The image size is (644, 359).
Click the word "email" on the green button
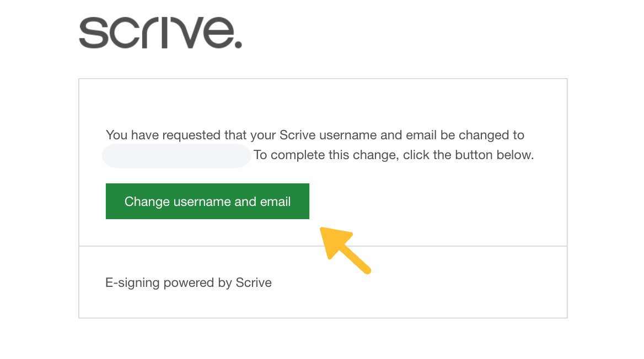(x=275, y=202)
